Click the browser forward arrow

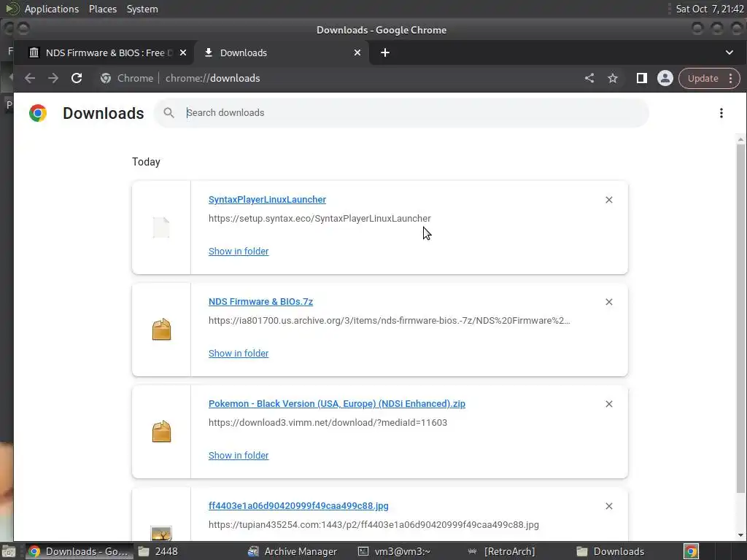click(53, 78)
